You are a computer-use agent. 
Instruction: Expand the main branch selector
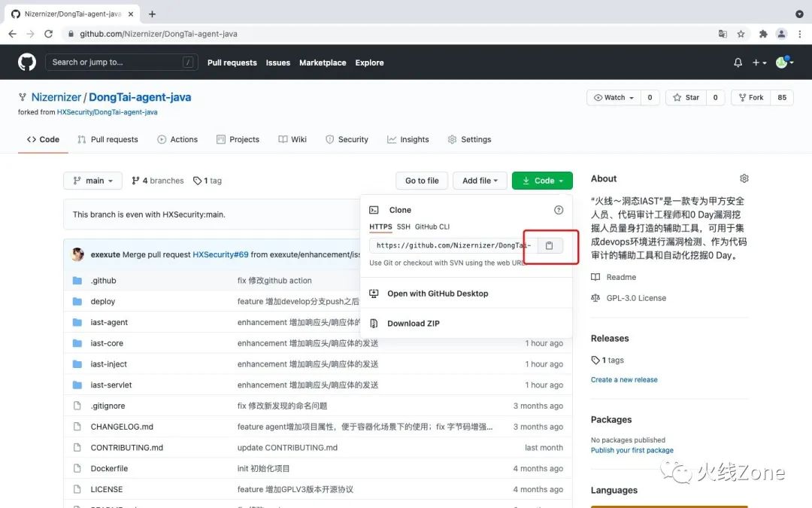pyautogui.click(x=92, y=181)
